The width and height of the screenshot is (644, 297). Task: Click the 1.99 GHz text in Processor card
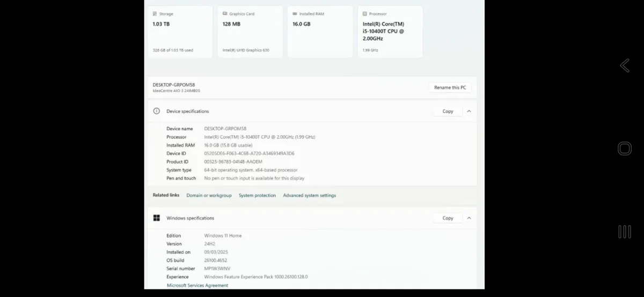[x=370, y=50]
